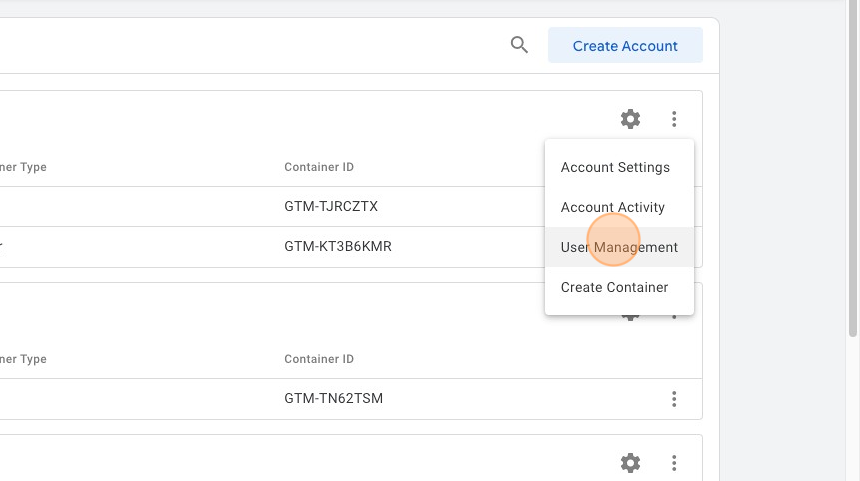860x481 pixels.
Task: Click the first account's Container Type header
Action: (23, 167)
